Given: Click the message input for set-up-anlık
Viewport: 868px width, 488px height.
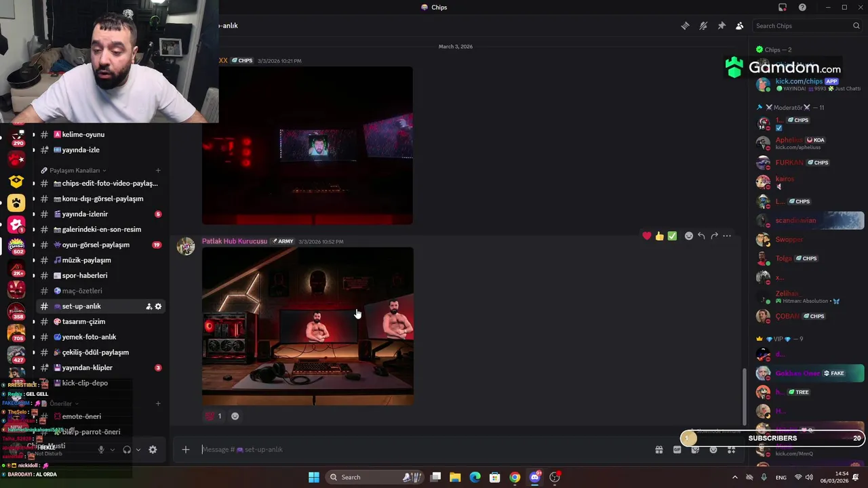Looking at the screenshot, I should [424, 449].
